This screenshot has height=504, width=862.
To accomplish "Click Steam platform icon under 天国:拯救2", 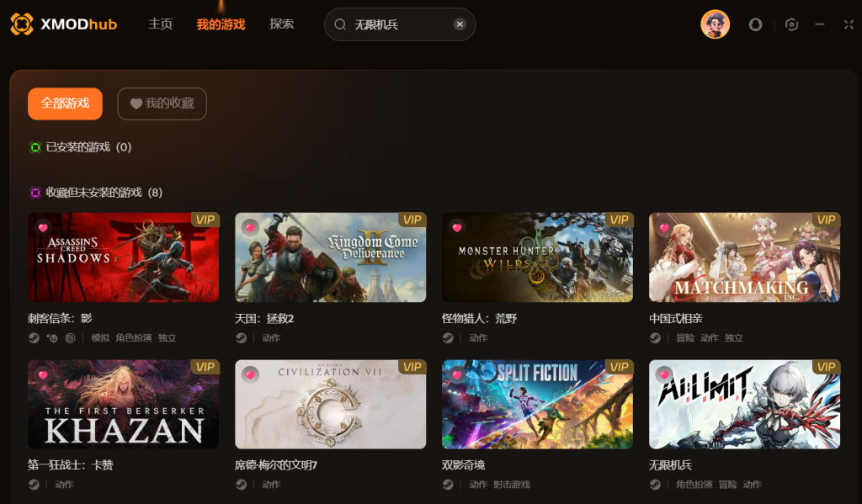I will [x=242, y=338].
